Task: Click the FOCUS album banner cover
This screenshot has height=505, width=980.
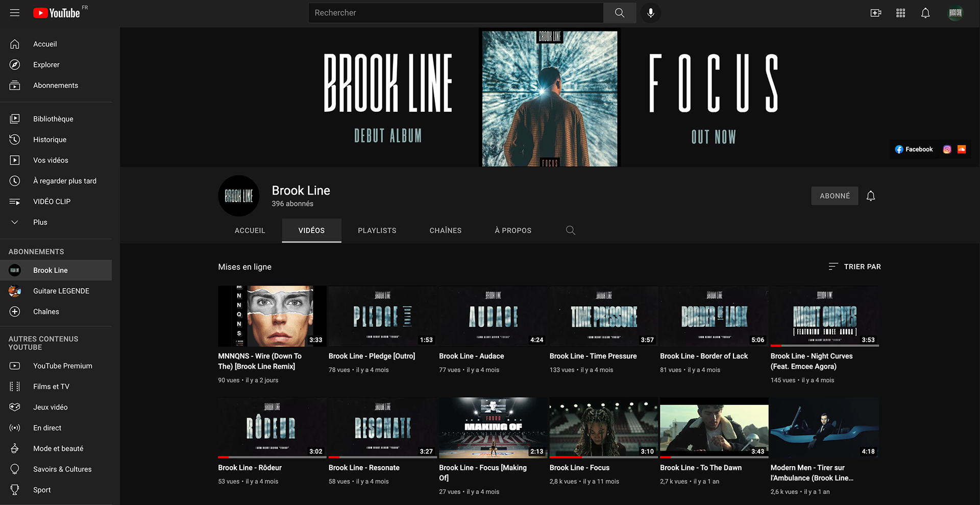Action: tap(550, 99)
